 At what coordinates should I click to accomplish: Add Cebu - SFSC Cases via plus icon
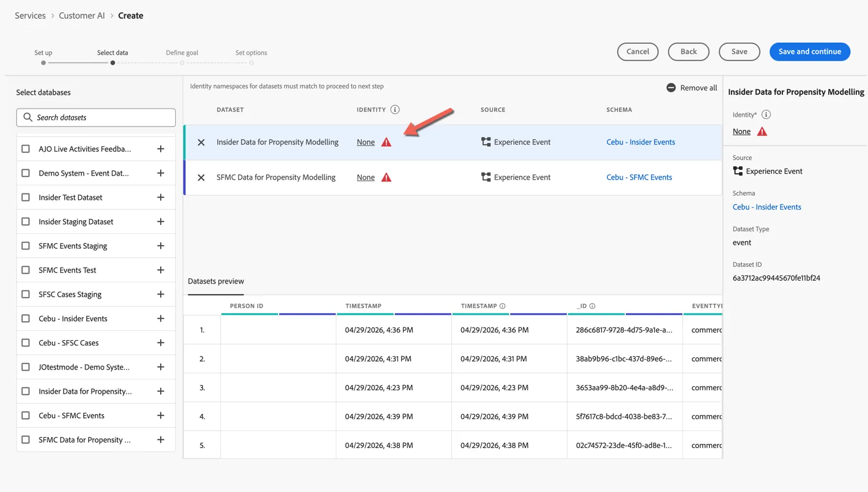point(161,343)
